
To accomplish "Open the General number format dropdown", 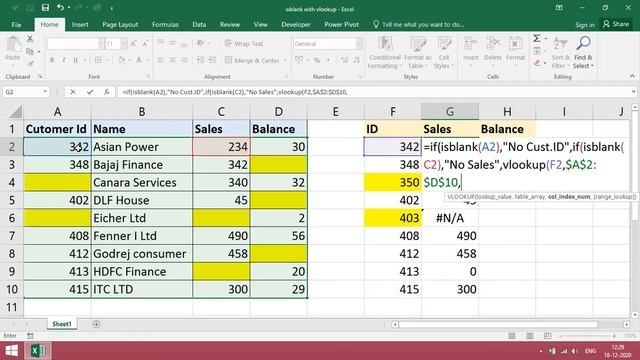I will click(x=359, y=44).
